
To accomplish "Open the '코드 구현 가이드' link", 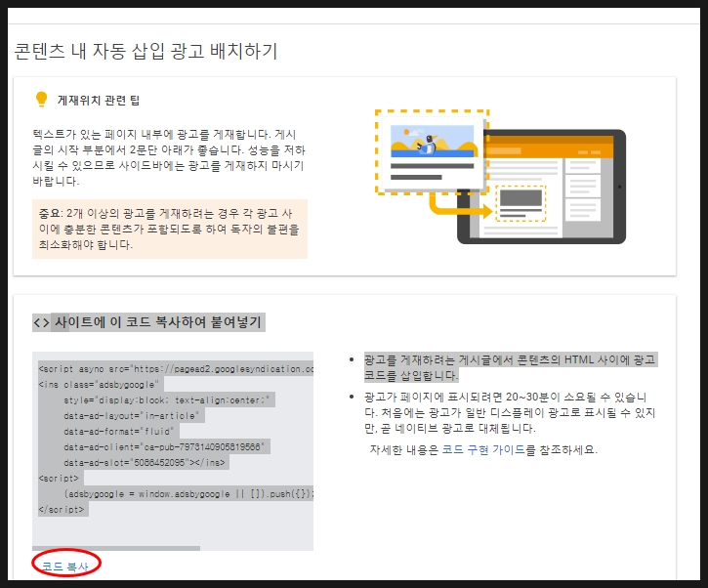I will (x=483, y=450).
